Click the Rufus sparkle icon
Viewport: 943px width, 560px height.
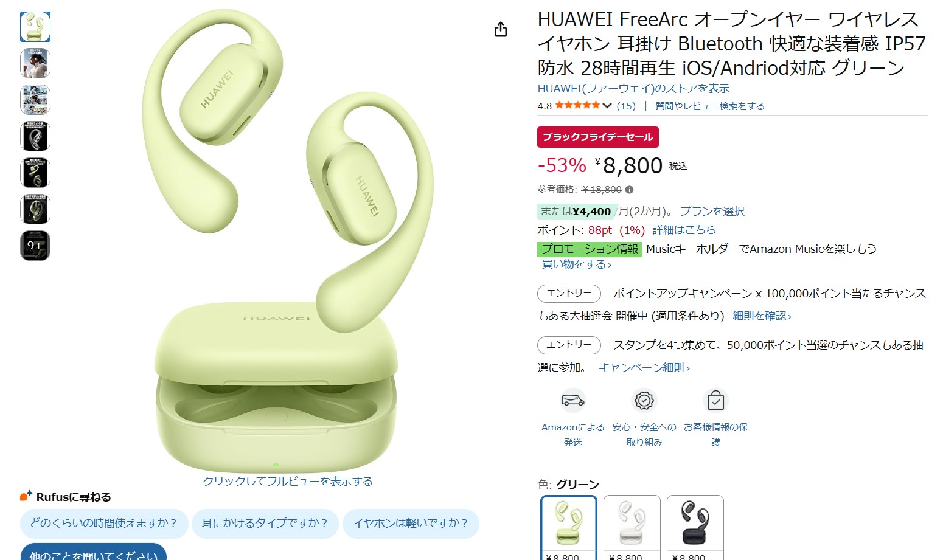[x=26, y=496]
